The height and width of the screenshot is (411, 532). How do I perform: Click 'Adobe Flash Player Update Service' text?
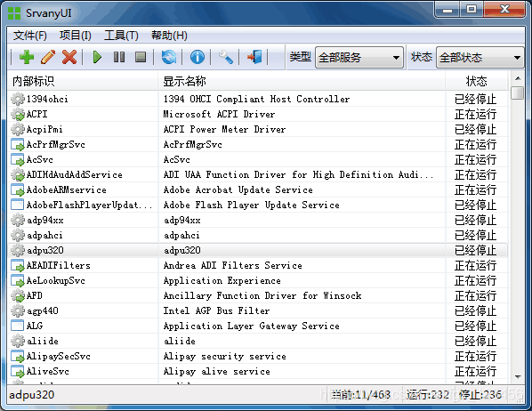click(x=252, y=205)
